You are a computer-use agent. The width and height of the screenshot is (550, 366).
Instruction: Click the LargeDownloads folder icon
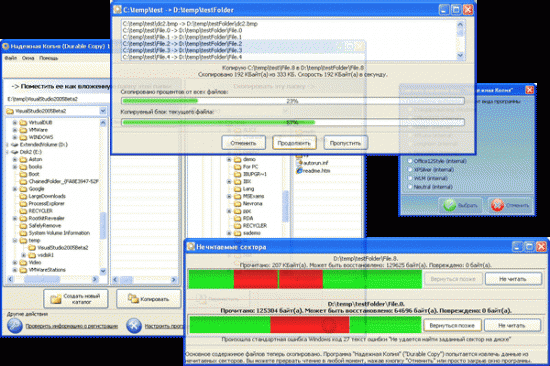[x=23, y=196]
